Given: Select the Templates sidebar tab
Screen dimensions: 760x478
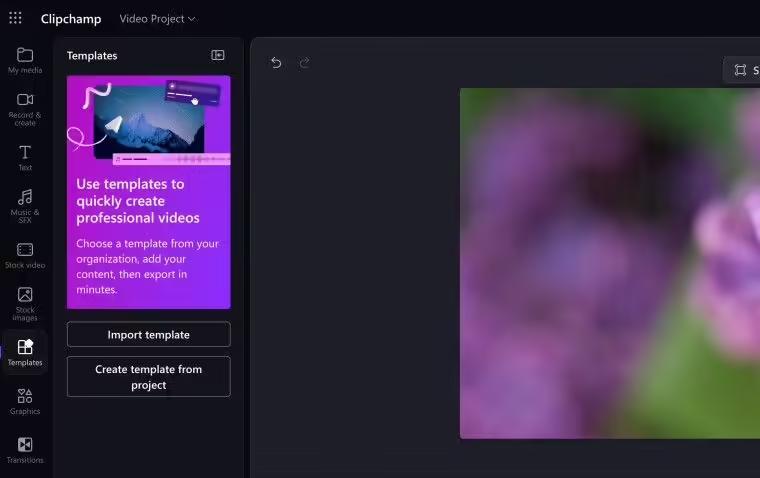Looking at the screenshot, I should tap(25, 352).
